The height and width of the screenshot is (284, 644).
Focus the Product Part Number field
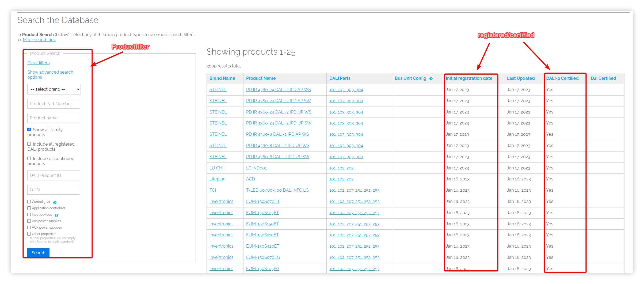coord(54,104)
